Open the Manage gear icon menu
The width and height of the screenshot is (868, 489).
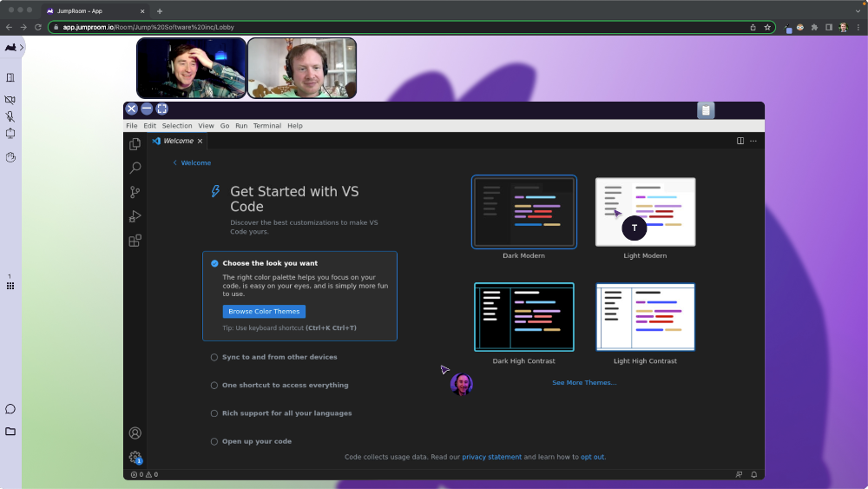pos(135,457)
